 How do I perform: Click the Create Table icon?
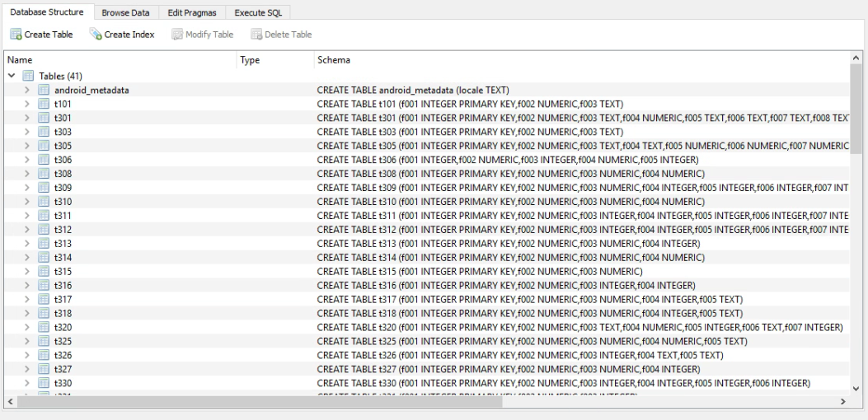point(16,34)
